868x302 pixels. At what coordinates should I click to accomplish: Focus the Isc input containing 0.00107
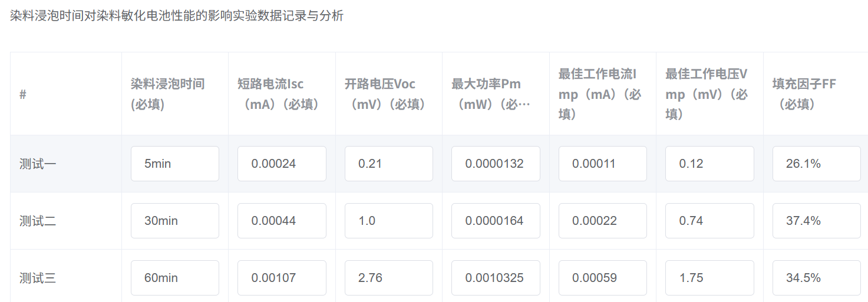point(282,278)
